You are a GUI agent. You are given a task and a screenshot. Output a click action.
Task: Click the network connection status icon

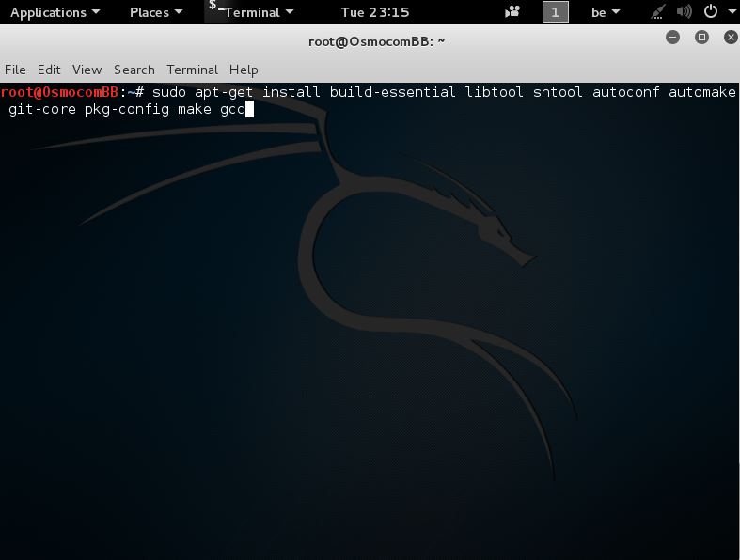click(658, 12)
